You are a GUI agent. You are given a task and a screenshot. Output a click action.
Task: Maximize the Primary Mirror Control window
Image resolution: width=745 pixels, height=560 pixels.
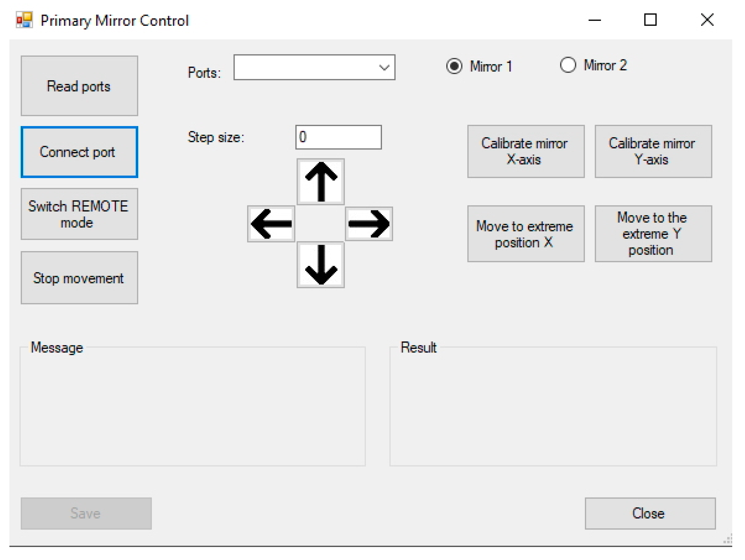[650, 20]
